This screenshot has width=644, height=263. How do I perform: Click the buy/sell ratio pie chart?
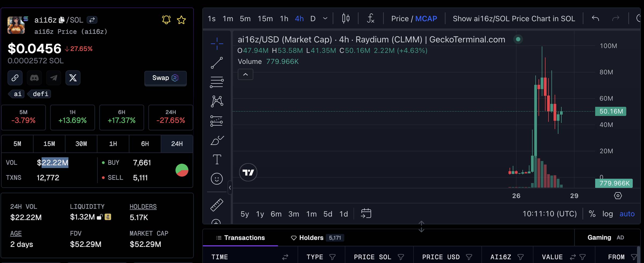[x=182, y=170]
